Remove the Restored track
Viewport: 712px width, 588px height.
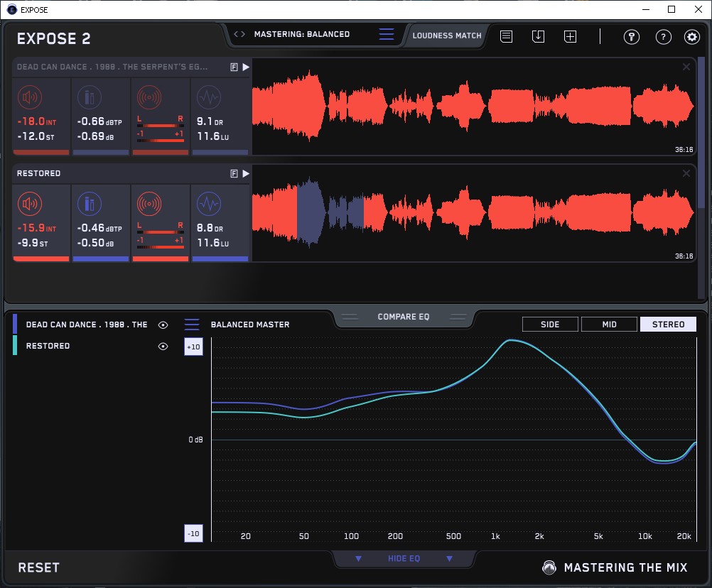[x=686, y=173]
